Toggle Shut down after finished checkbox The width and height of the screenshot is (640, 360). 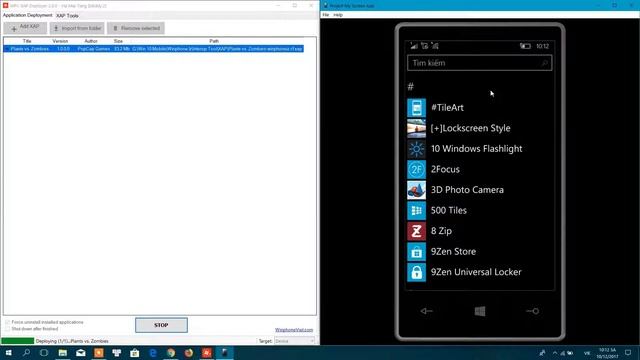click(x=7, y=329)
